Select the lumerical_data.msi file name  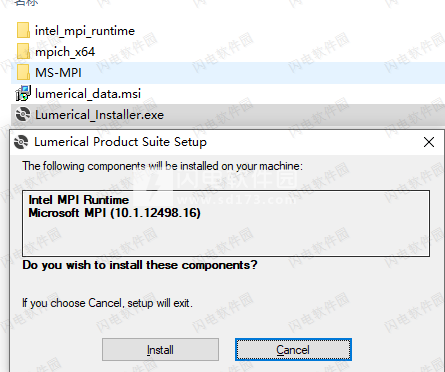point(88,94)
